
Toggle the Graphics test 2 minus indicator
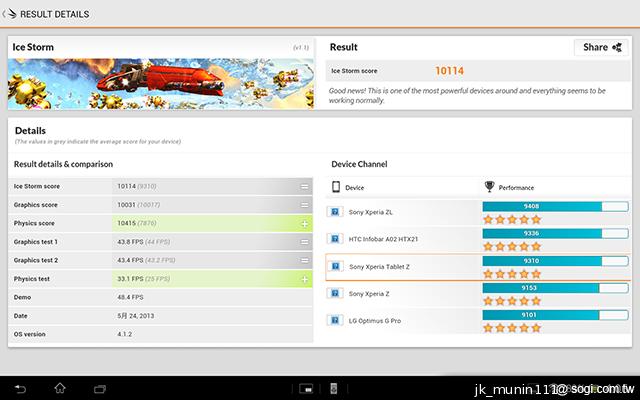tap(304, 260)
